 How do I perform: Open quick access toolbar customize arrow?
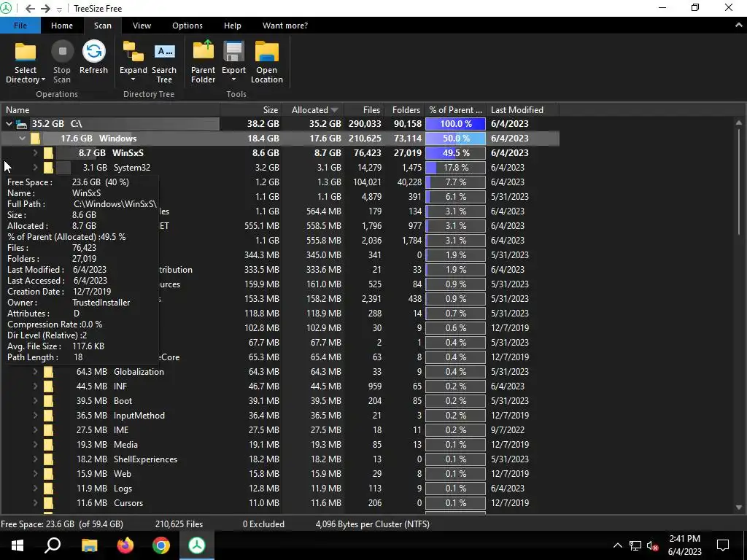click(x=59, y=9)
